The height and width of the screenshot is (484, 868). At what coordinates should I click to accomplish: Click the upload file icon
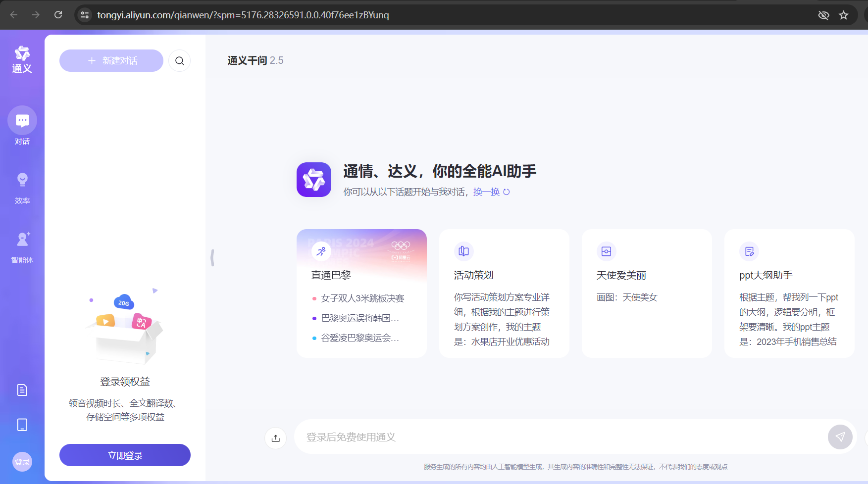(276, 438)
